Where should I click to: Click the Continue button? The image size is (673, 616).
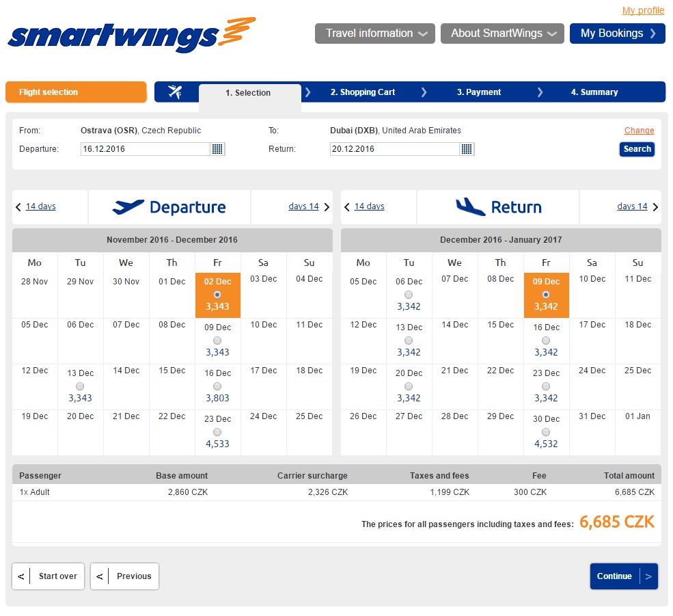624,576
